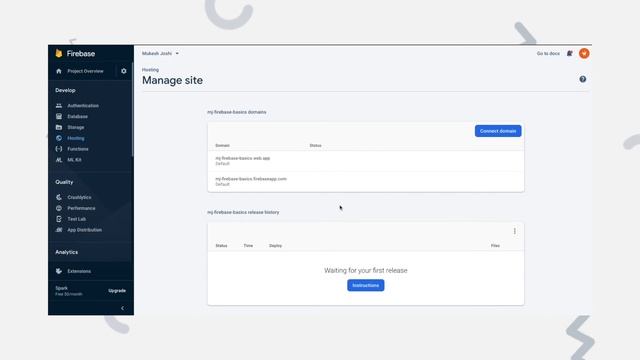
Task: Collapse the sidebar with chevron arrow
Action: (x=122, y=308)
